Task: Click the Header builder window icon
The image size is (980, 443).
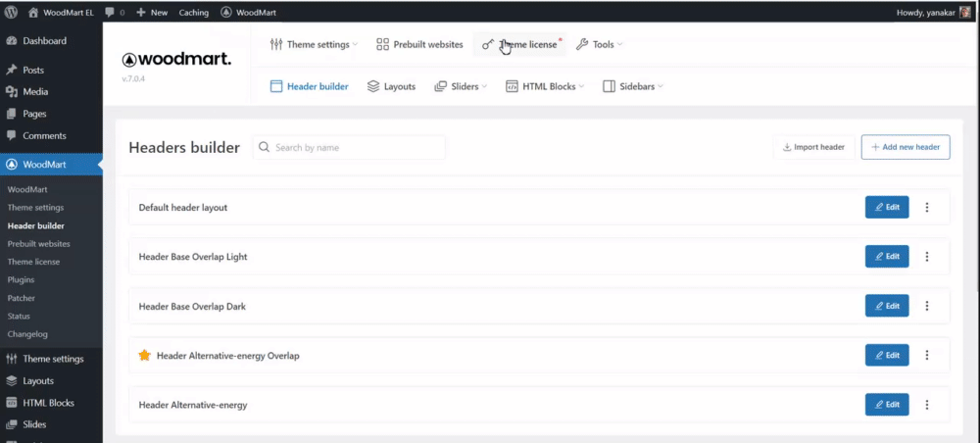Action: pos(276,87)
